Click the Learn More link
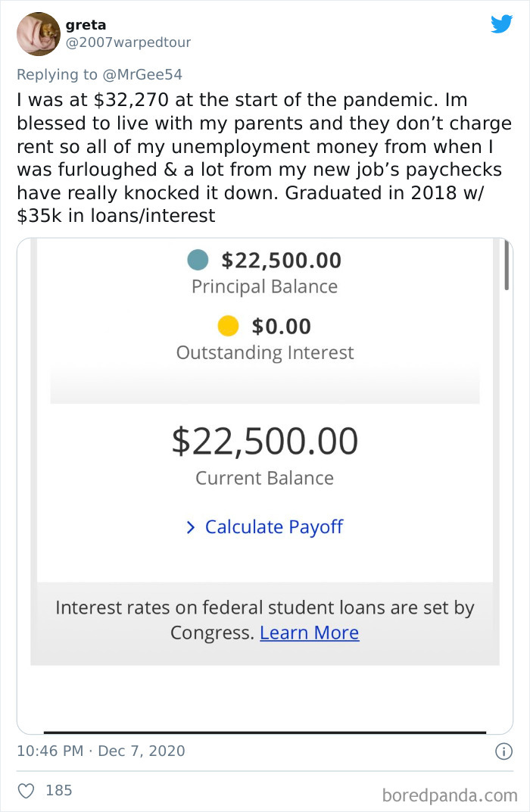 (x=310, y=632)
